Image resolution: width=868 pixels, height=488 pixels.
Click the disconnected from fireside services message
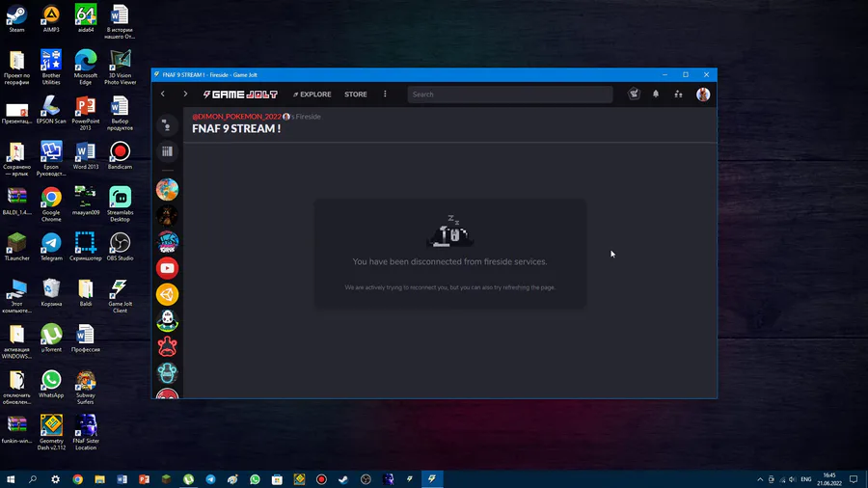click(450, 261)
